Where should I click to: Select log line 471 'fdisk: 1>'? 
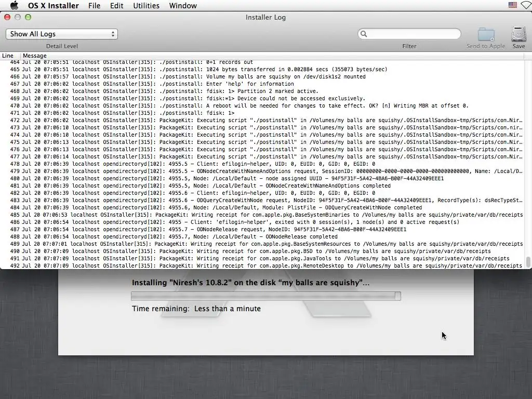pos(262,113)
